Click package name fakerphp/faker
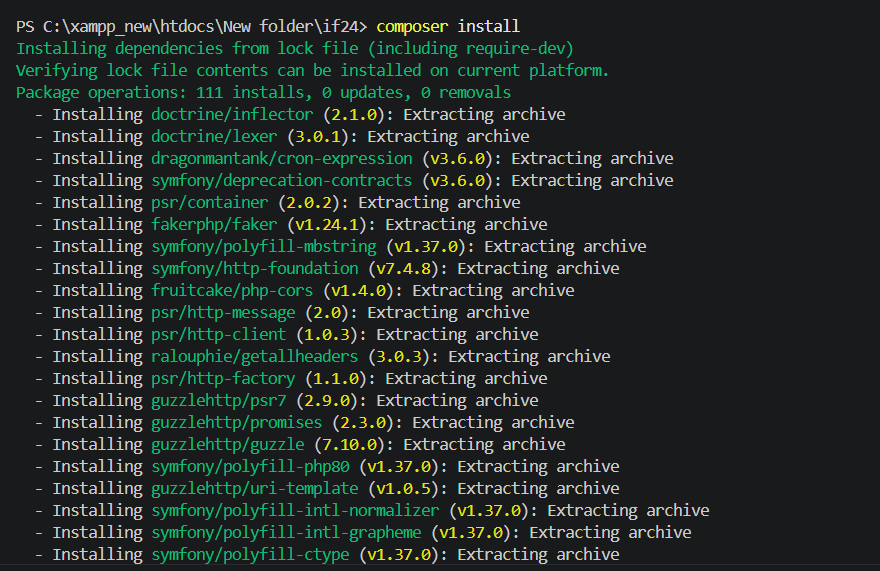 click(214, 225)
